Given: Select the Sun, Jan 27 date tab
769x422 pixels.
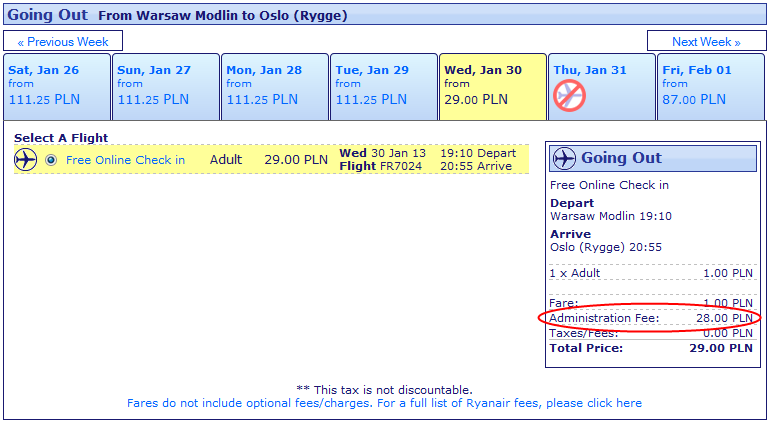Looking at the screenshot, I should pyautogui.click(x=166, y=85).
